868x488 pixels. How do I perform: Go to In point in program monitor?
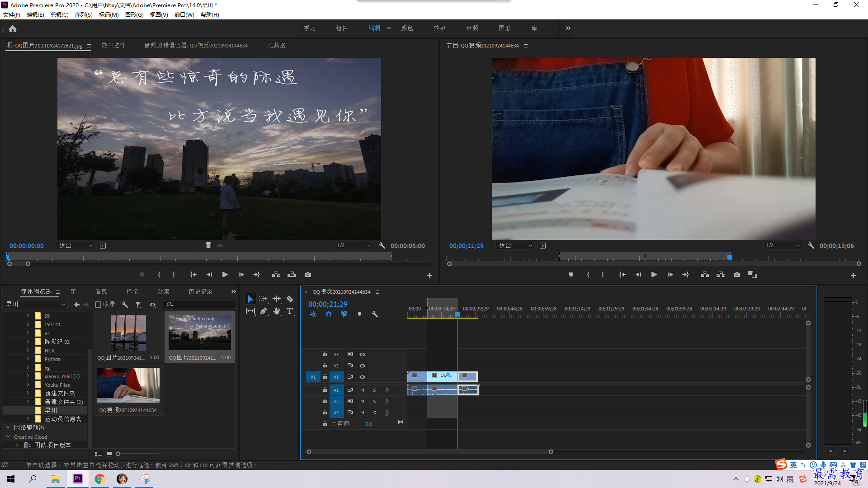pyautogui.click(x=623, y=275)
